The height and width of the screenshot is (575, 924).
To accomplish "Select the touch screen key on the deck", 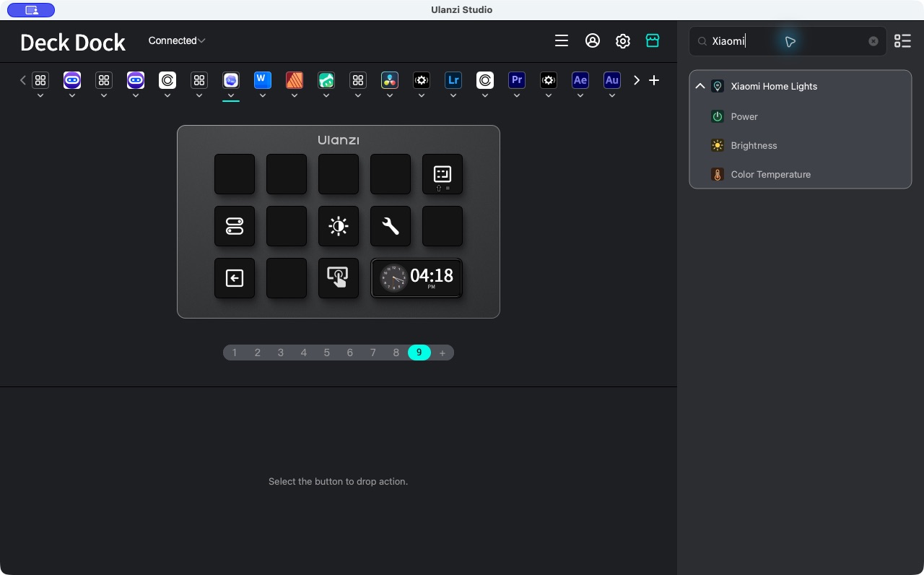I will [339, 278].
